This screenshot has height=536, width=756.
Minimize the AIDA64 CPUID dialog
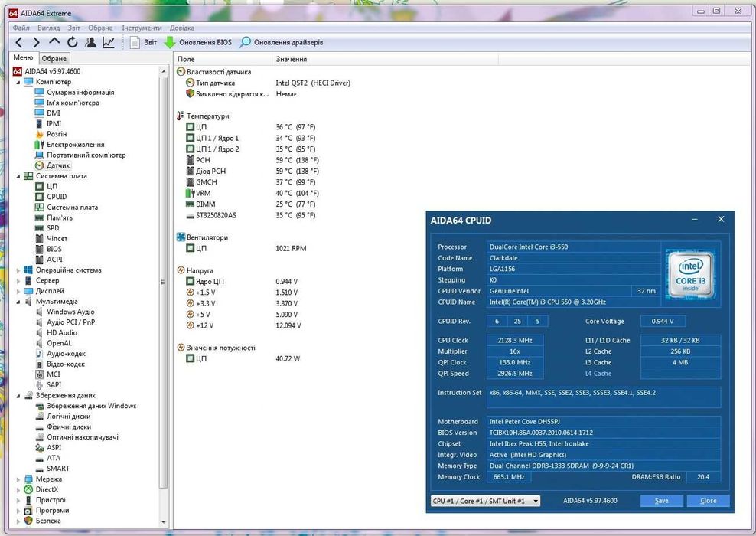(x=694, y=220)
